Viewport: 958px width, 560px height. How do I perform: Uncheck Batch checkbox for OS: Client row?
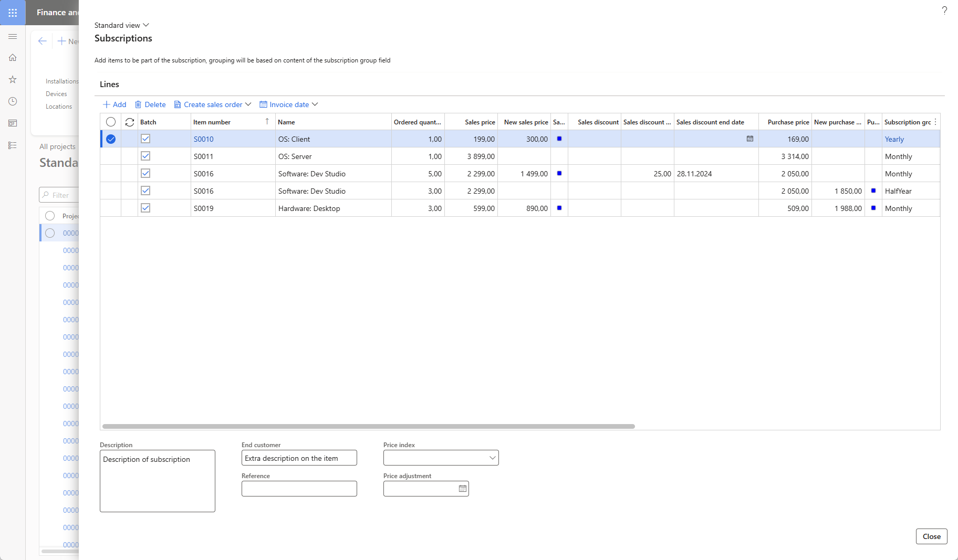click(145, 139)
